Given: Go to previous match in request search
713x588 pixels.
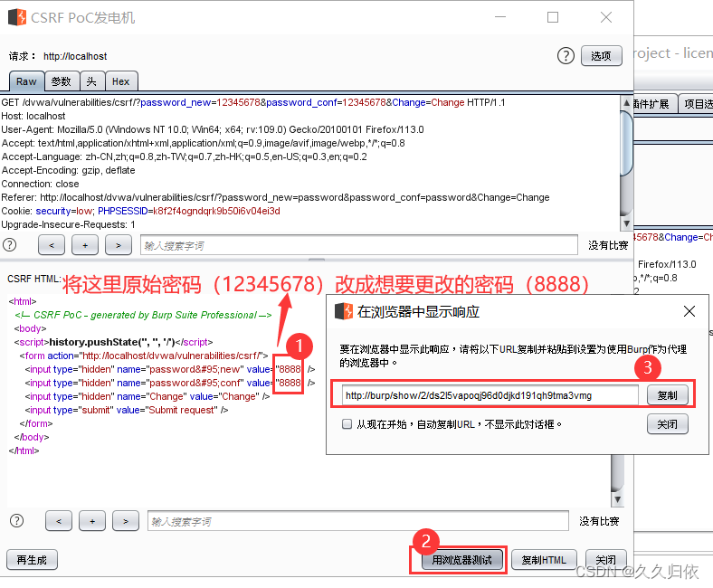Looking at the screenshot, I should click(52, 245).
